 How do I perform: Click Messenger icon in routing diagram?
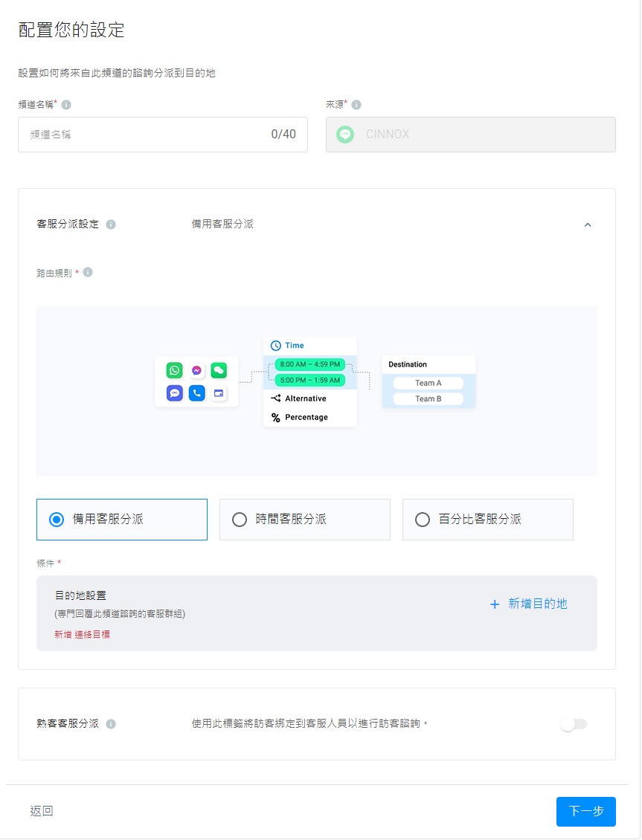pyautogui.click(x=196, y=370)
